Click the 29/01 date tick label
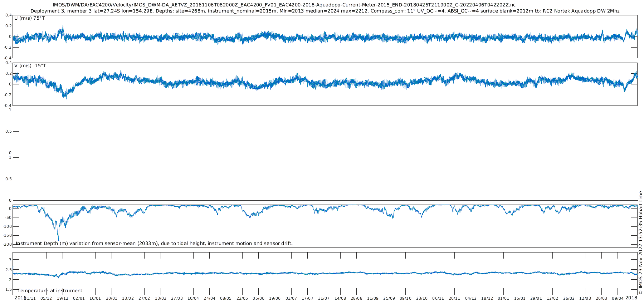The image size is (644, 304). tap(536, 298)
